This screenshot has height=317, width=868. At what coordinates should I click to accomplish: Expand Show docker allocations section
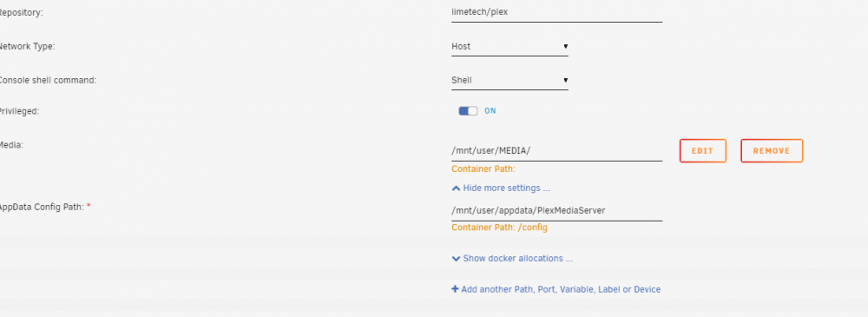click(x=517, y=258)
